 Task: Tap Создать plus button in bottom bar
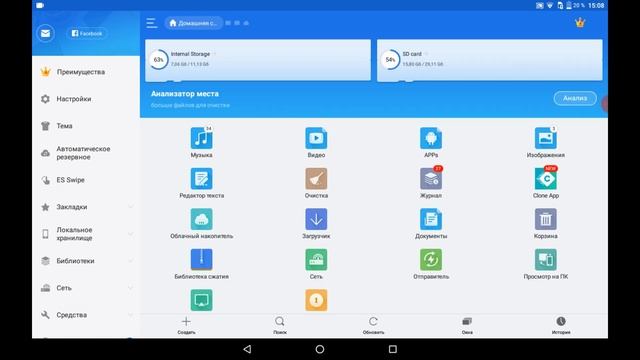186,325
